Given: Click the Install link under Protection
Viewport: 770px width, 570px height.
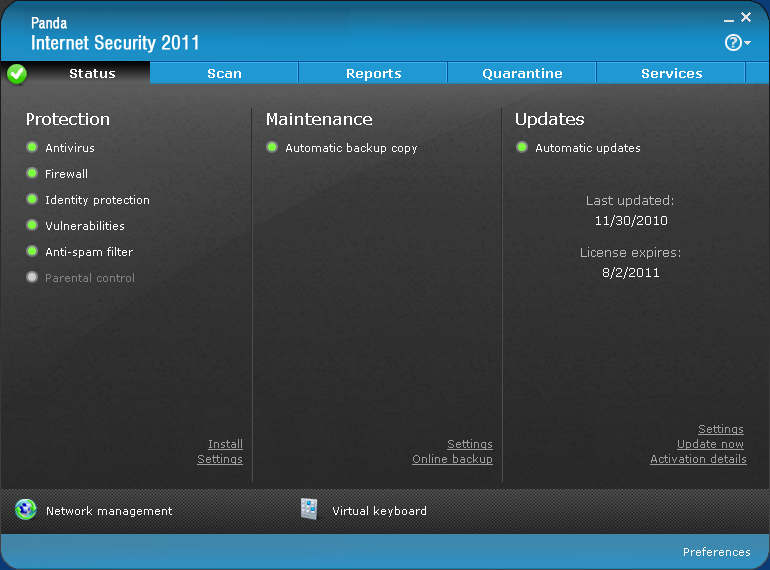Looking at the screenshot, I should tap(225, 444).
